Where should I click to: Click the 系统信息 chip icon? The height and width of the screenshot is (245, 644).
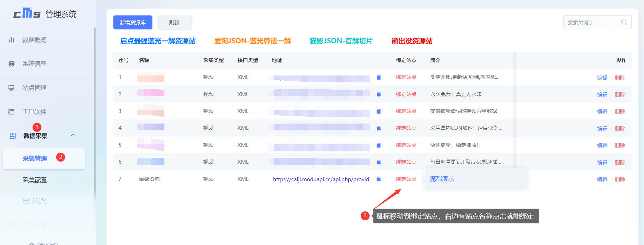(12, 64)
